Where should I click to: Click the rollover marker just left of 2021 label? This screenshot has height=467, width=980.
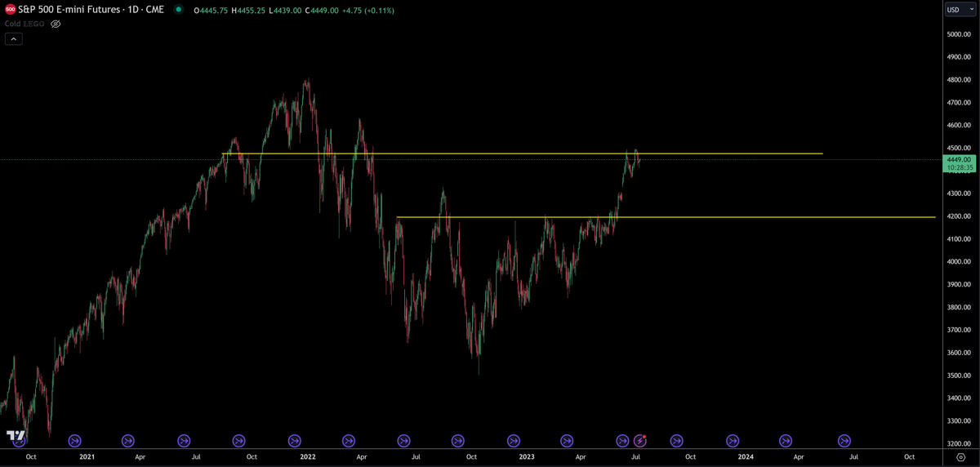74,440
